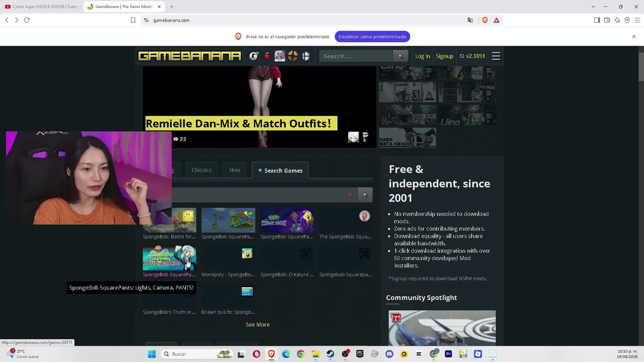This screenshot has height=362, width=644.
Task: Select the GameBanana browser tab
Action: click(124, 7)
